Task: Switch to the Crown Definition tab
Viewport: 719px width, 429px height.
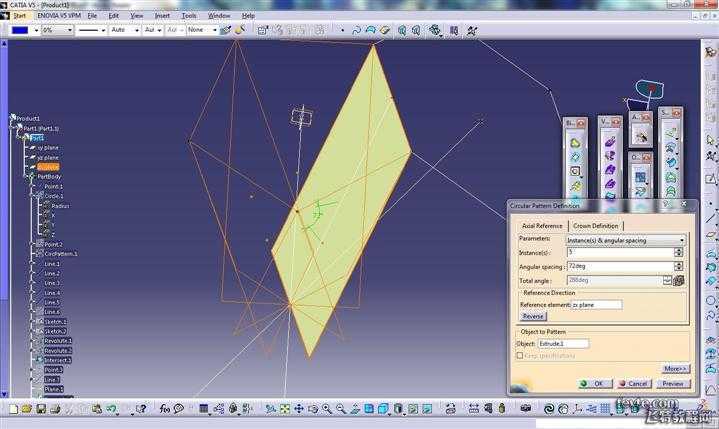Action: 596,226
